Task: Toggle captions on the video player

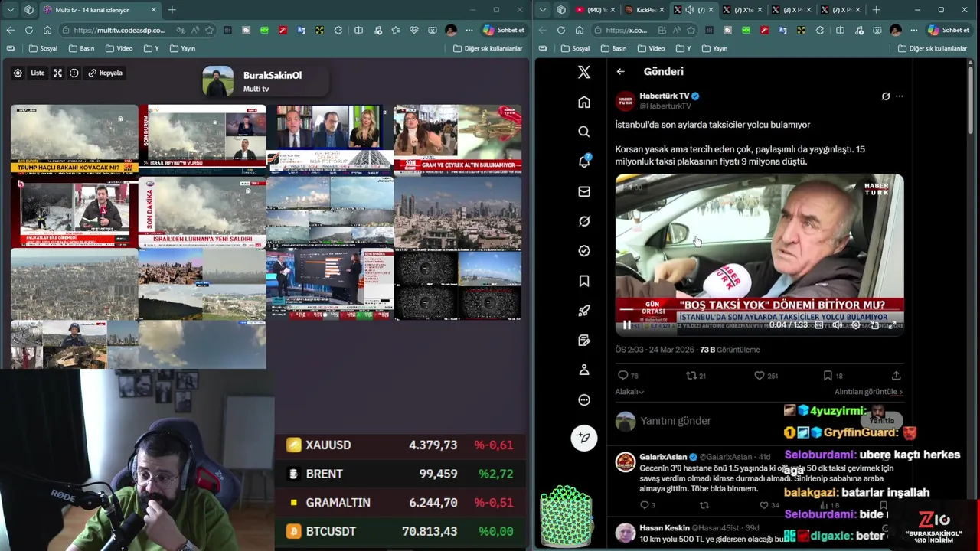Action: (x=818, y=325)
